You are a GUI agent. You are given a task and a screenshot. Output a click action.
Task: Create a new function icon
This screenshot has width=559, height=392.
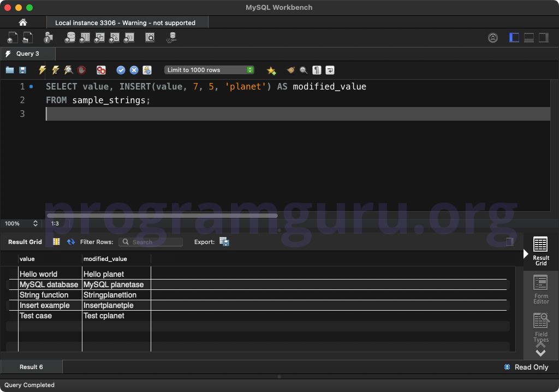click(x=129, y=38)
